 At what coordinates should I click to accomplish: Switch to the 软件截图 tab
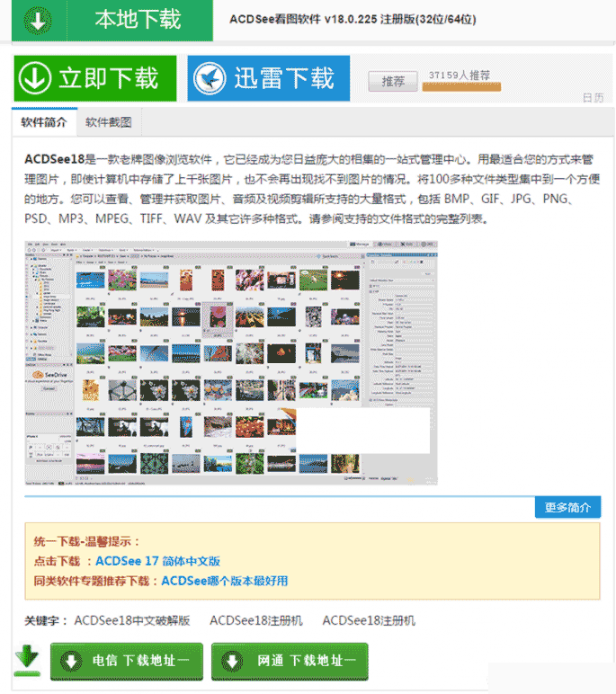click(x=109, y=122)
